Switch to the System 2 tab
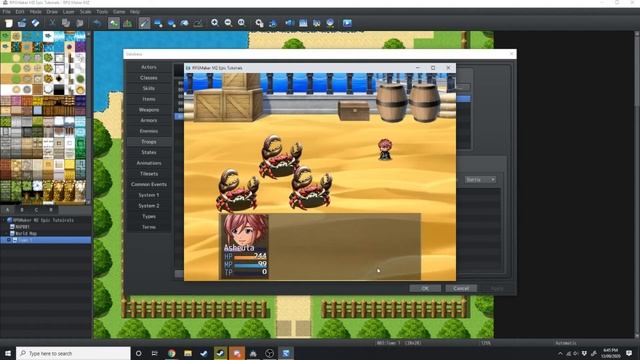Image resolution: width=640 pixels, height=360 pixels. [x=149, y=206]
